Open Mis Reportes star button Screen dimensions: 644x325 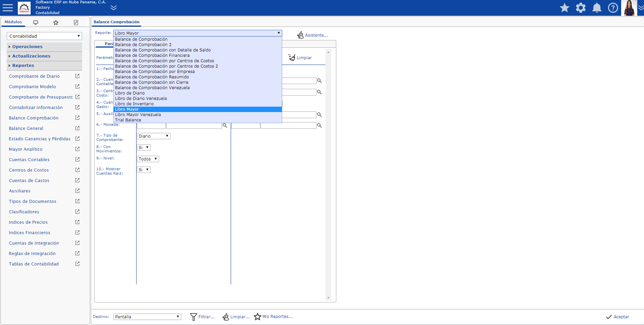[x=273, y=317]
